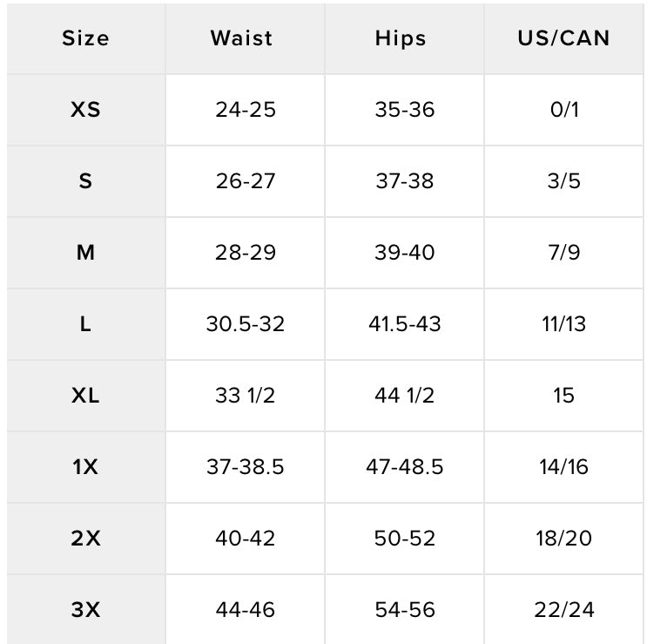
Task: Select the L size row label
Action: pyautogui.click(x=85, y=324)
